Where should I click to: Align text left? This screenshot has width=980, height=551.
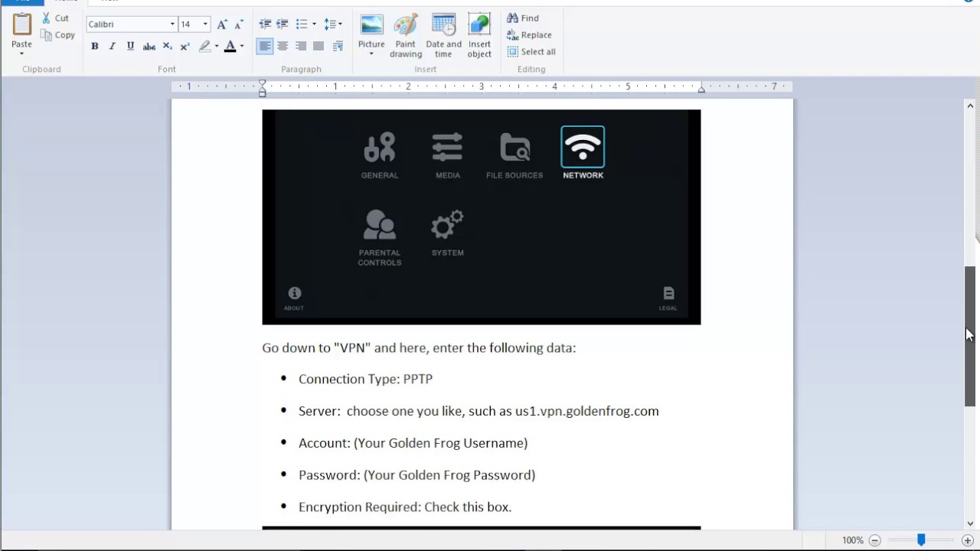[265, 47]
